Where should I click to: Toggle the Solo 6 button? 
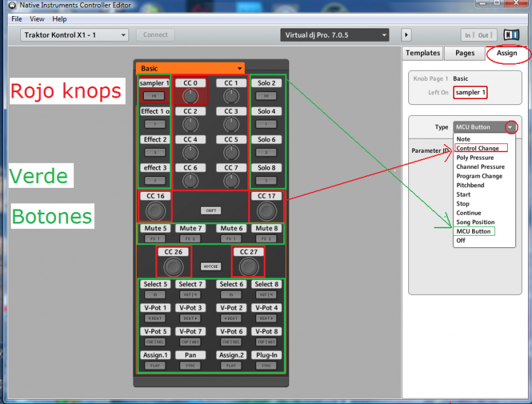[266, 153]
